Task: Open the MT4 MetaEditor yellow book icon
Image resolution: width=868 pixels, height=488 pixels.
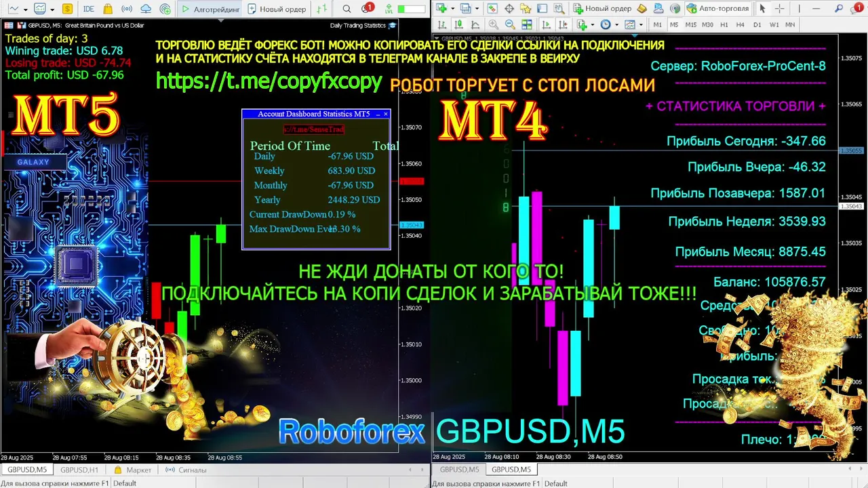Action: click(x=642, y=9)
